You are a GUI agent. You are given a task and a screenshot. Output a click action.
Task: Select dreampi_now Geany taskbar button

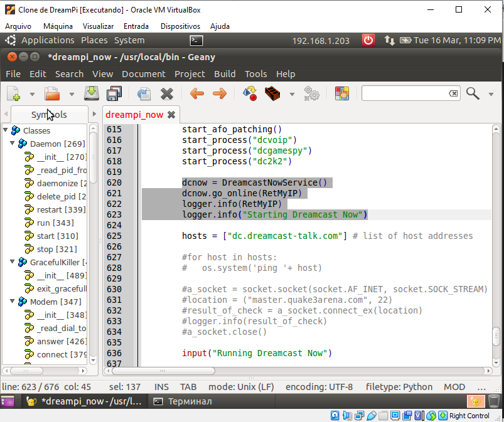click(x=85, y=401)
